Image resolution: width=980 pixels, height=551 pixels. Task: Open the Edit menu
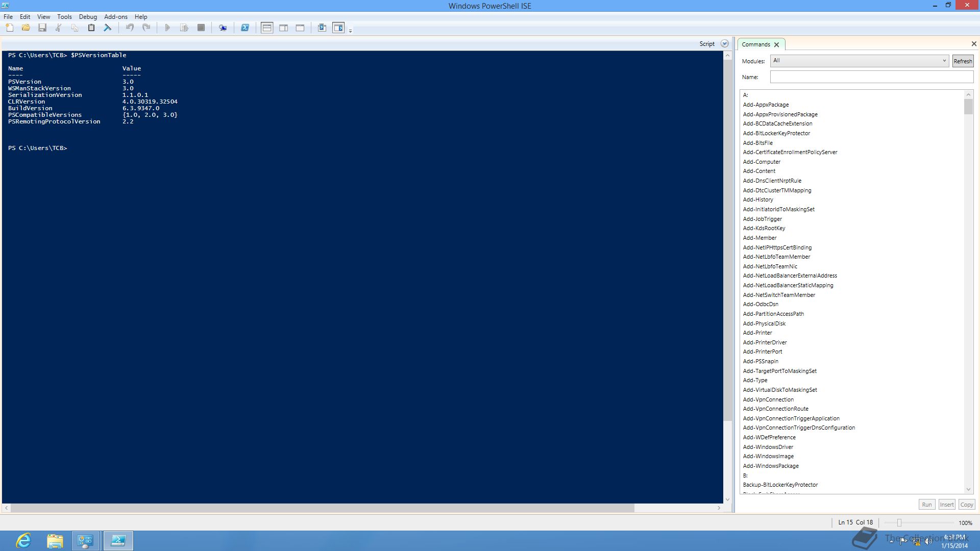pos(25,17)
